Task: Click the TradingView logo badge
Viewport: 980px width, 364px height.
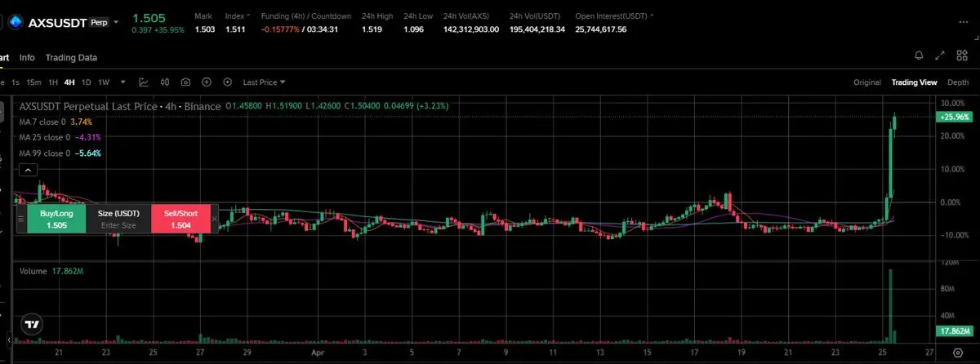Action: [x=33, y=324]
